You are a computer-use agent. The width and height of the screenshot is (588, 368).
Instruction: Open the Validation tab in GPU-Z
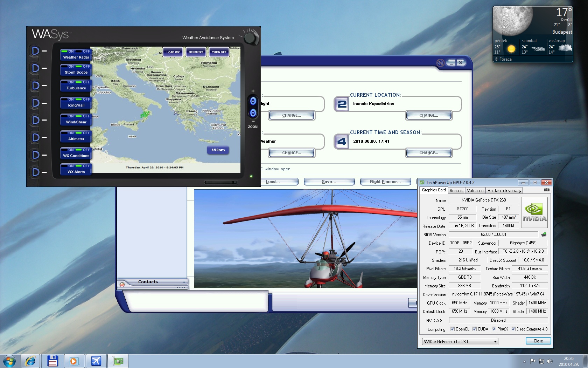click(475, 191)
